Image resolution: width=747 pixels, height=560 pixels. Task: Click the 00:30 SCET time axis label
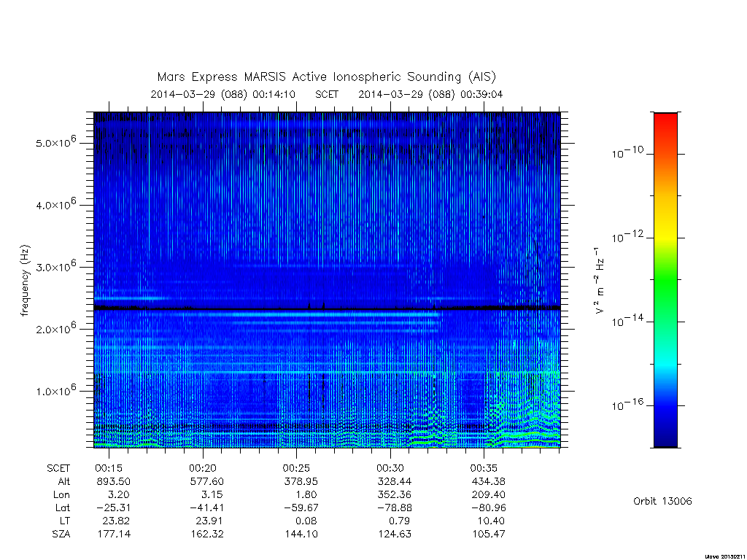coord(390,468)
